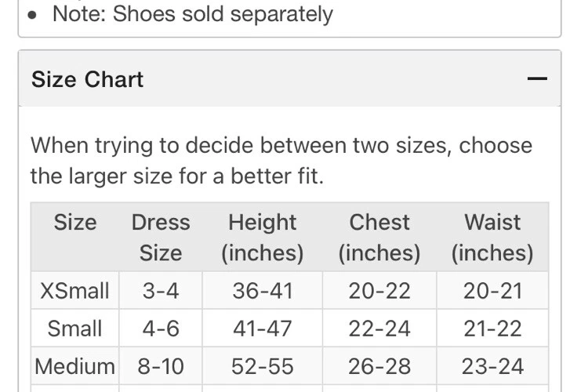Select the Dress Size column header
570x392 pixels.
161,238
